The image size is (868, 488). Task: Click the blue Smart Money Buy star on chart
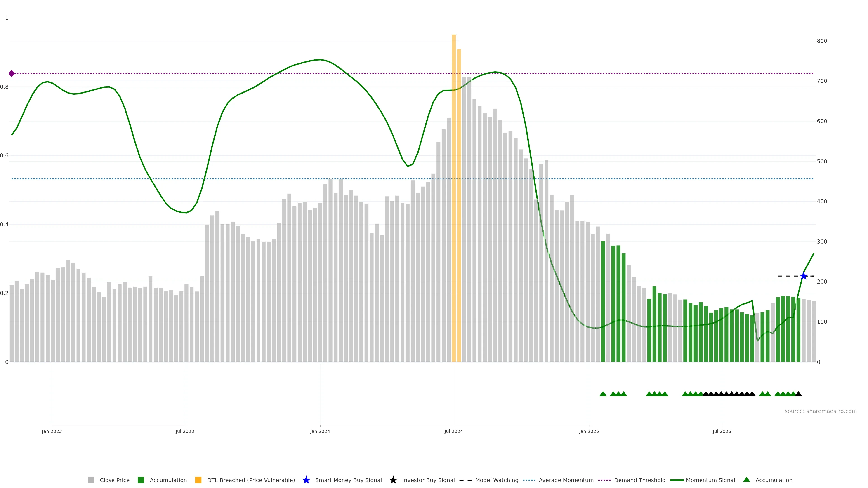coord(803,276)
